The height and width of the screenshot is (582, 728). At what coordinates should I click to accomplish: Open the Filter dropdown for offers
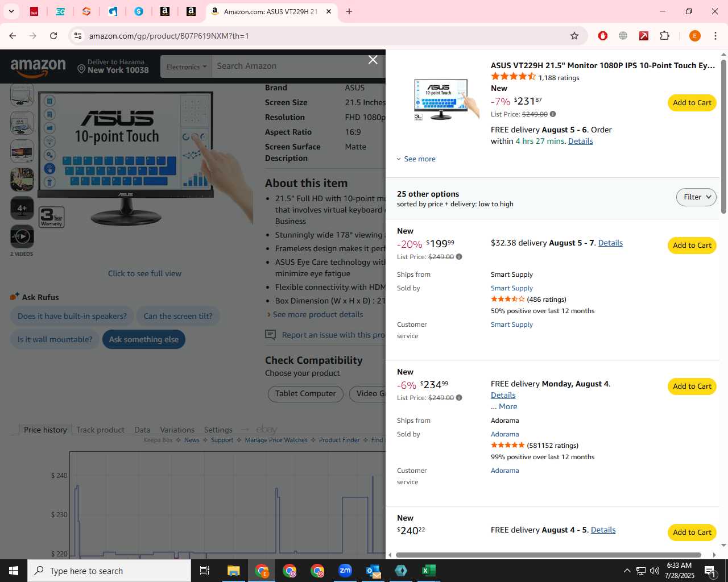(696, 197)
